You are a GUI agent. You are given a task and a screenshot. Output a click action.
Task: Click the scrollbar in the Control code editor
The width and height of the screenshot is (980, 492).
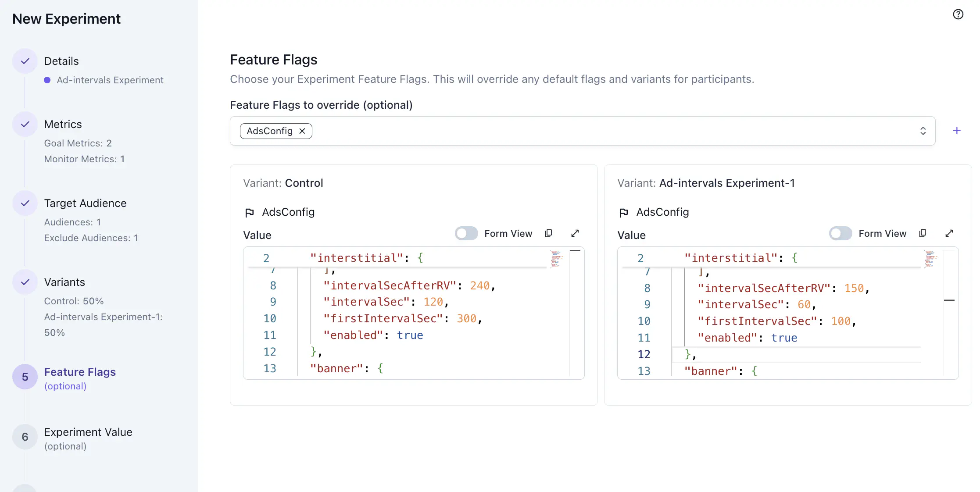tap(576, 250)
